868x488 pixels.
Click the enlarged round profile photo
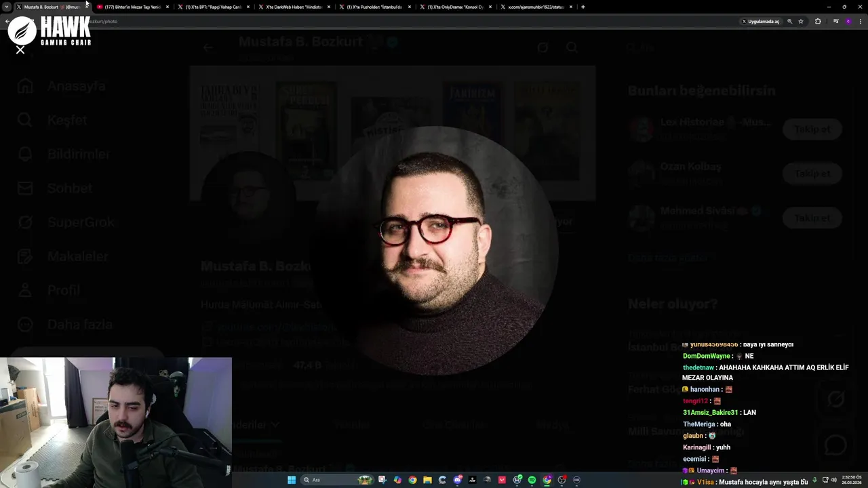(434, 250)
